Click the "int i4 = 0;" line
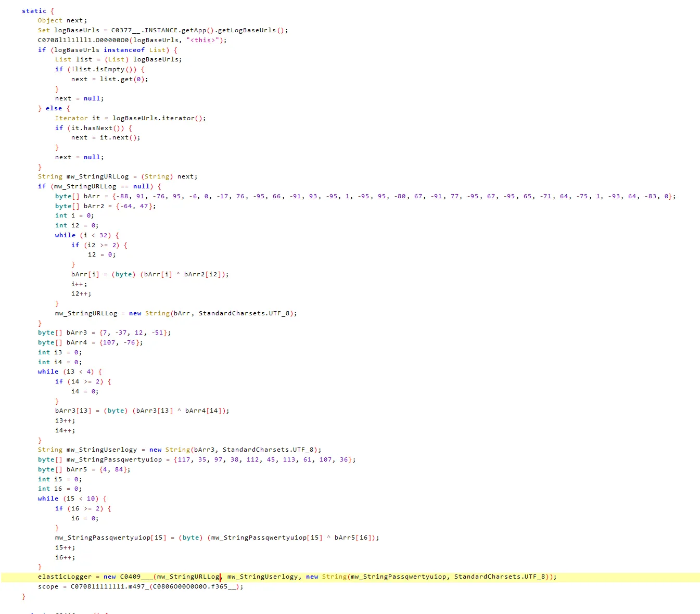 coord(60,362)
